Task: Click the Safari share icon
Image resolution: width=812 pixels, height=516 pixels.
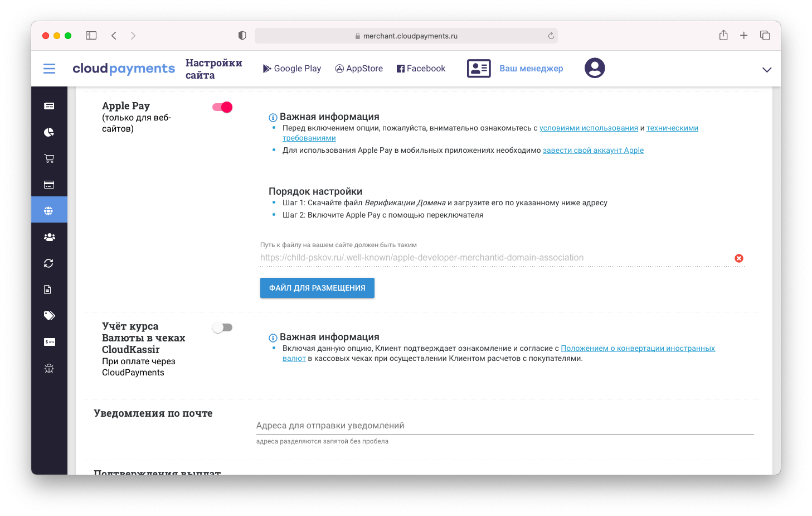Action: coord(723,35)
